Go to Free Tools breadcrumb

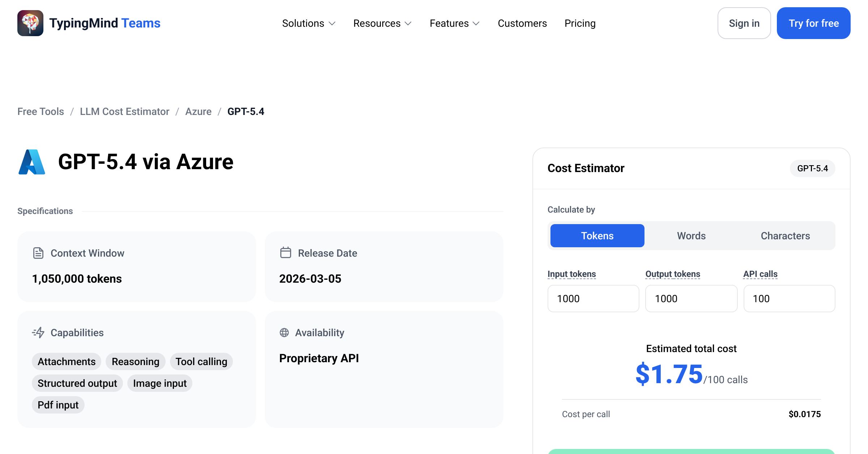41,111
